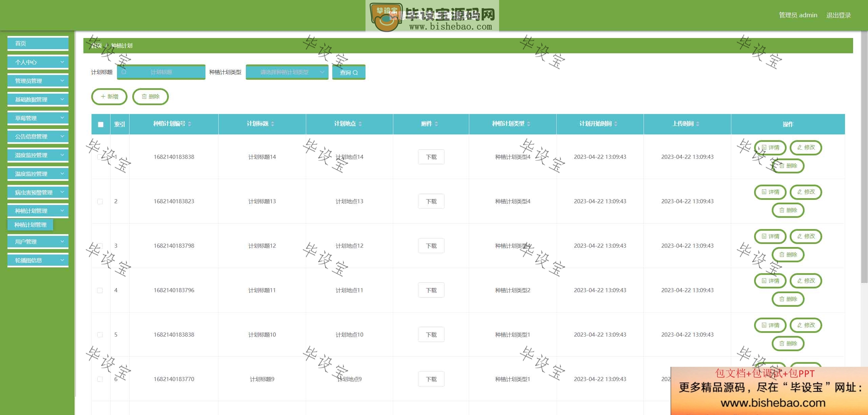Expand the 管理员管理 sidebar menu
868x415 pixels.
click(38, 81)
